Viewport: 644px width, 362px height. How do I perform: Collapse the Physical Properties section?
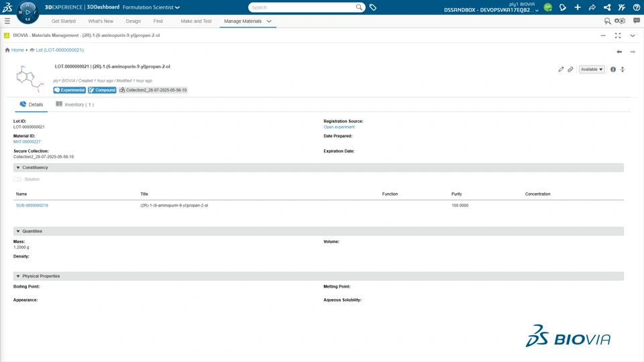click(x=18, y=276)
